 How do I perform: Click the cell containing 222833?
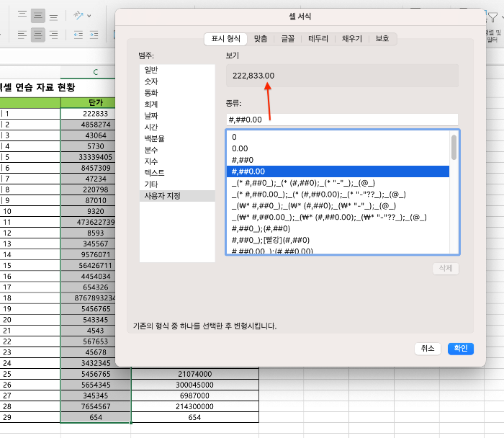click(88, 114)
